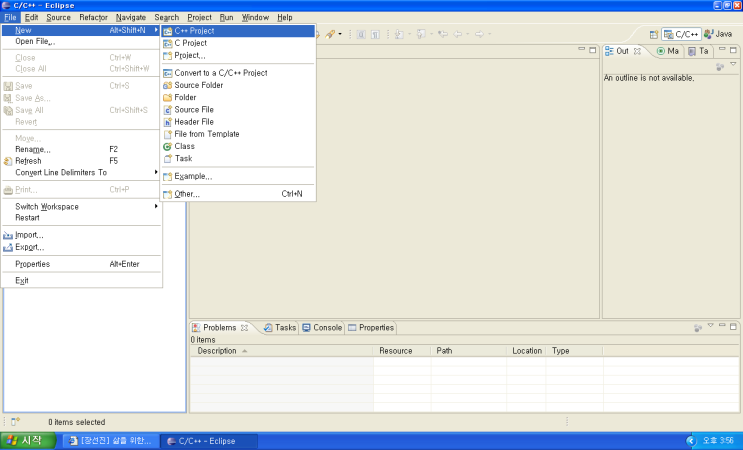Click the Problems view filter icon

(x=698, y=328)
